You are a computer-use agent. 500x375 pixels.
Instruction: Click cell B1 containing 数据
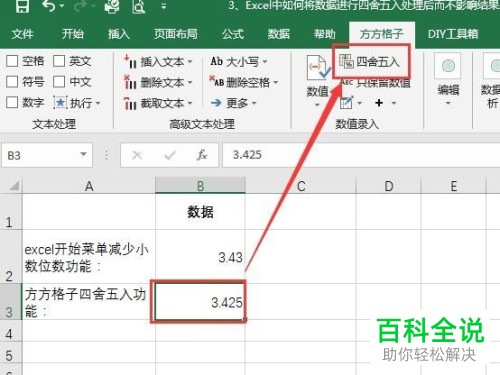[x=200, y=212]
